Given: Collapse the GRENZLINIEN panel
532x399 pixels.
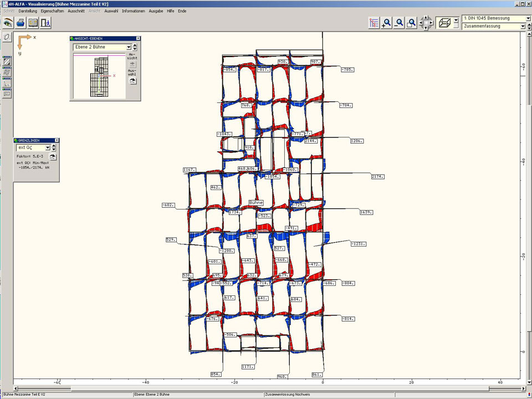Looking at the screenshot, I should click(x=56, y=140).
